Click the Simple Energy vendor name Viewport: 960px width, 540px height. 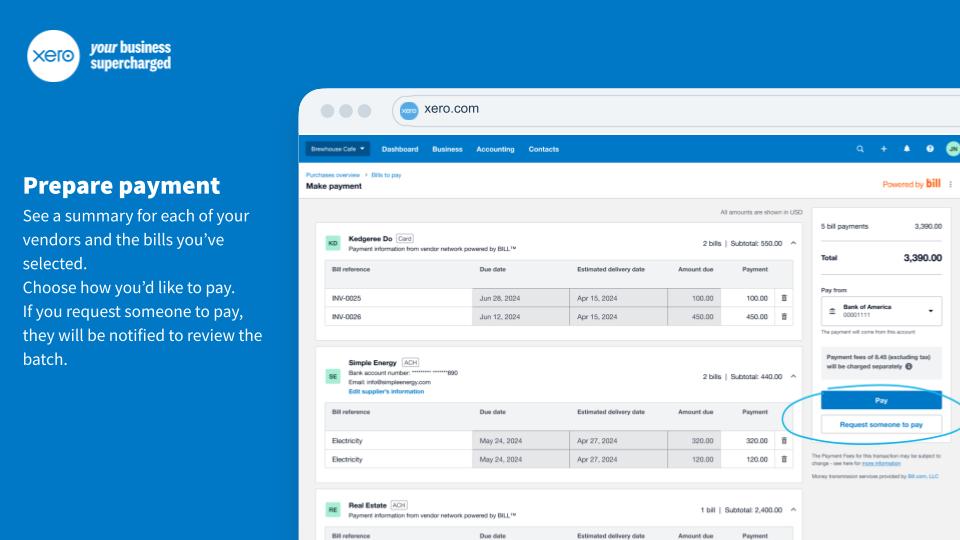tap(372, 362)
